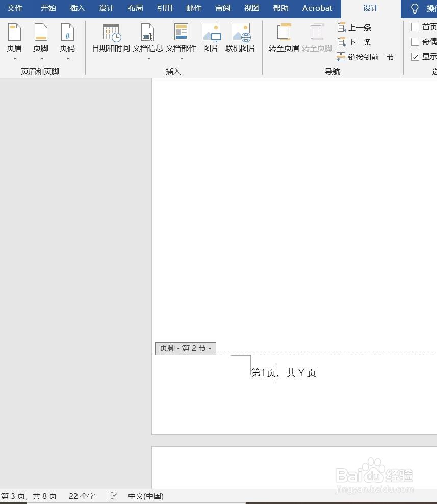Insert a 联机图片 online picture
Viewport: 437px width, 504px height.
point(240,38)
